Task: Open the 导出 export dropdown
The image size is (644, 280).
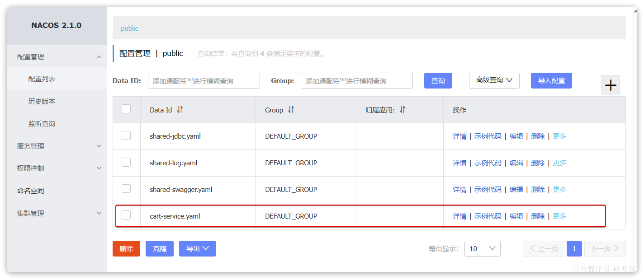Action: [198, 248]
